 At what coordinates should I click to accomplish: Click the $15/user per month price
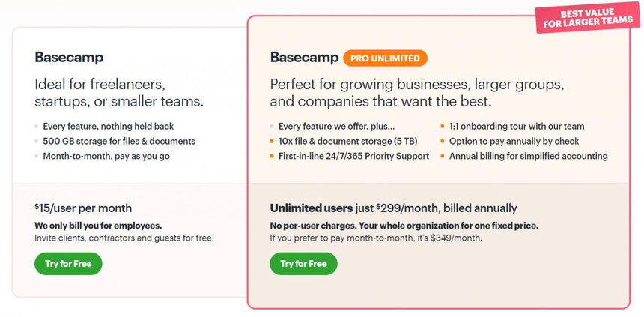[x=83, y=208]
